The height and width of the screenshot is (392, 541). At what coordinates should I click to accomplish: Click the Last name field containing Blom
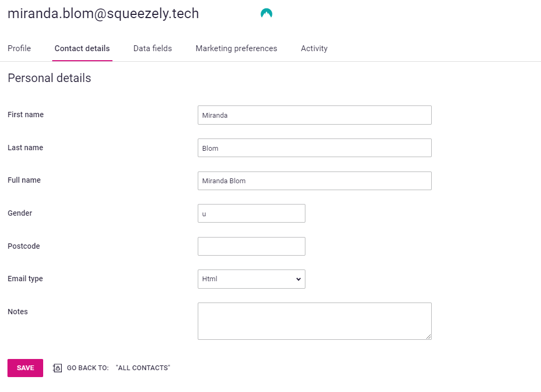(x=314, y=148)
